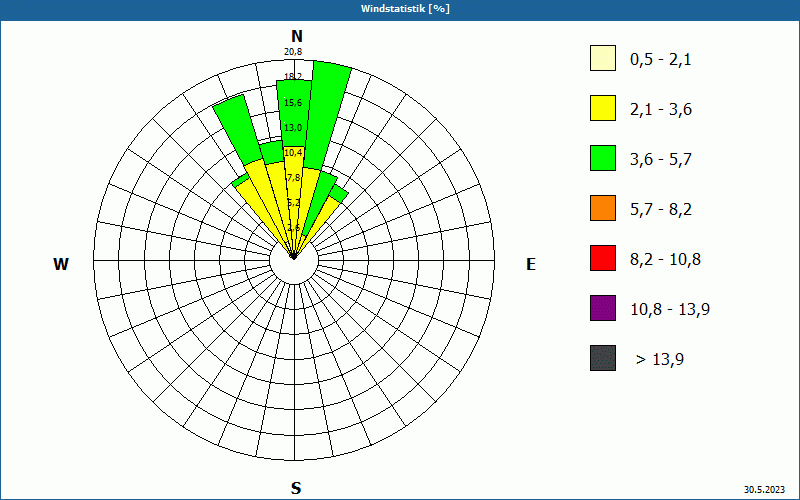Screen dimensions: 800x500
Task: Click the legend text '0,5 - 2,1'
Action: (661, 60)
